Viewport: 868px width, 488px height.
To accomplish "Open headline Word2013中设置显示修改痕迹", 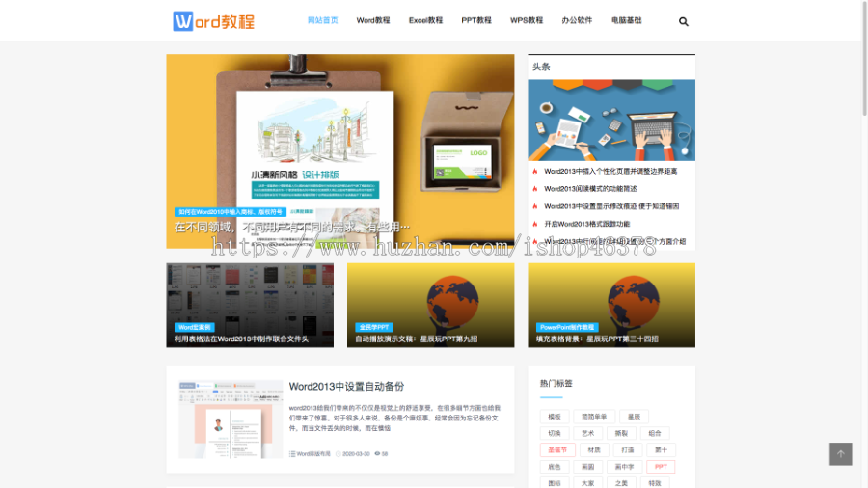I will pyautogui.click(x=611, y=206).
